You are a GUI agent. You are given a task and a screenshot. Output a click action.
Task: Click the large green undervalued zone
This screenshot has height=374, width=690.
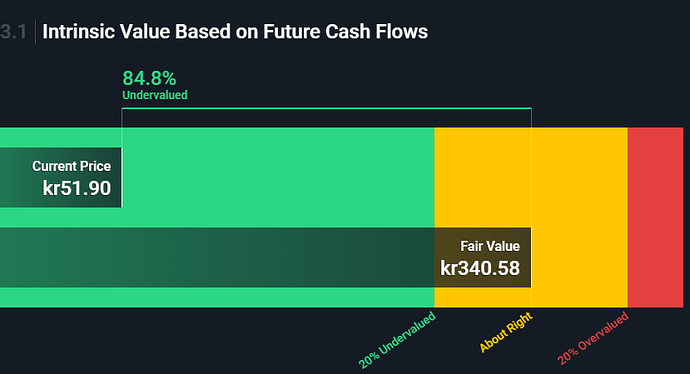pos(277,177)
